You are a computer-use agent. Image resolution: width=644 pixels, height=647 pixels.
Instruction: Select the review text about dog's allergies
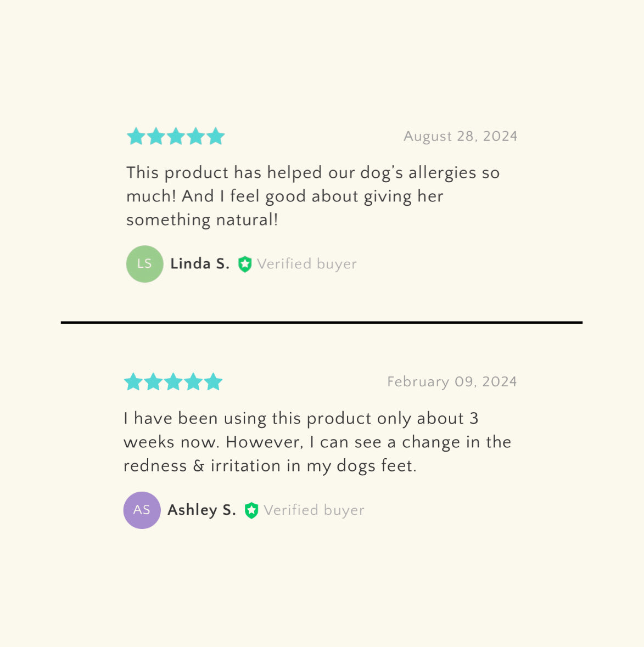312,196
